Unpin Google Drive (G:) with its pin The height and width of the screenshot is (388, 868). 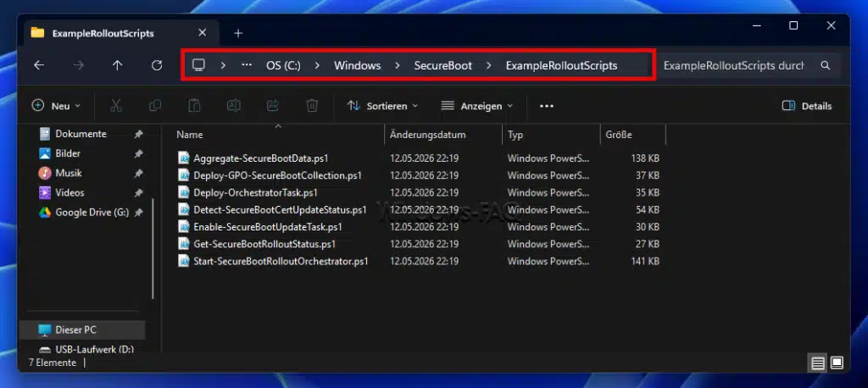click(x=138, y=213)
